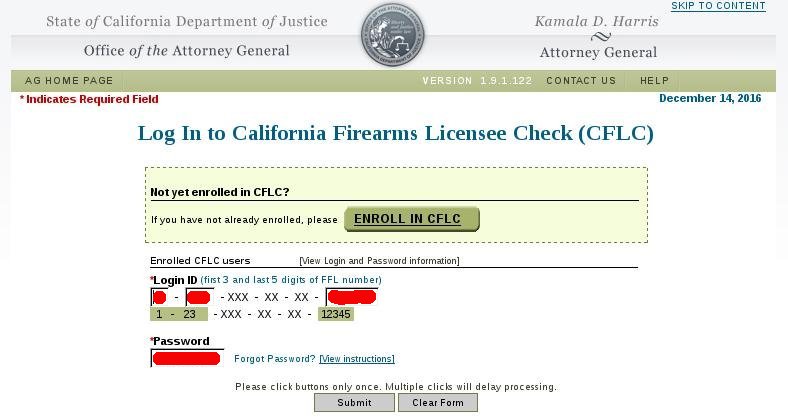The height and width of the screenshot is (419, 788).
Task: Focus the last five digits Login ID field
Action: click(351, 297)
